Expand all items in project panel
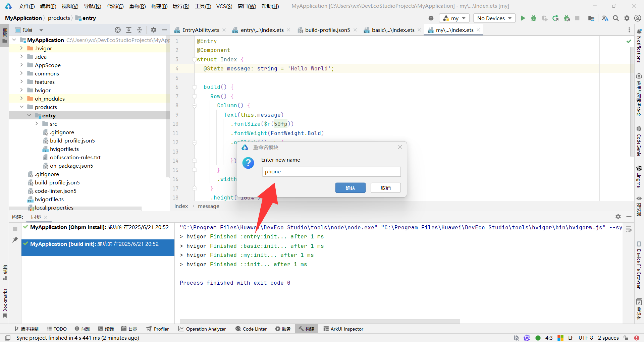The image size is (644, 342). pos(129,30)
